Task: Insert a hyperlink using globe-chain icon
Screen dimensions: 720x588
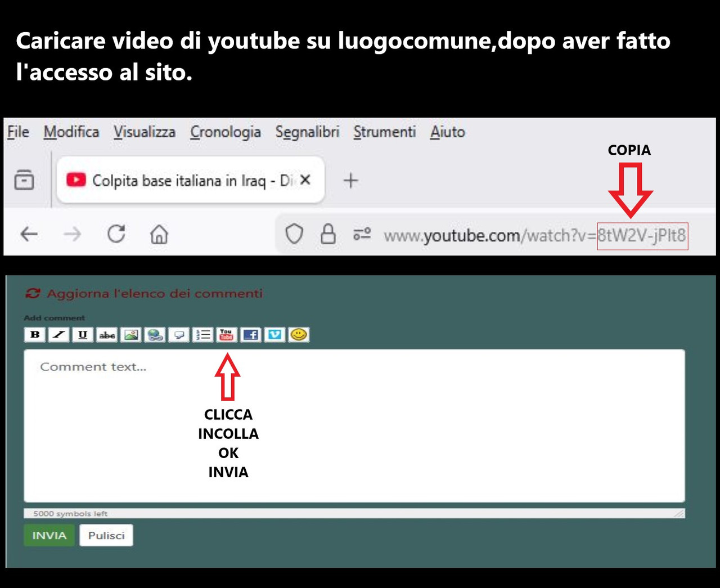Action: (155, 335)
